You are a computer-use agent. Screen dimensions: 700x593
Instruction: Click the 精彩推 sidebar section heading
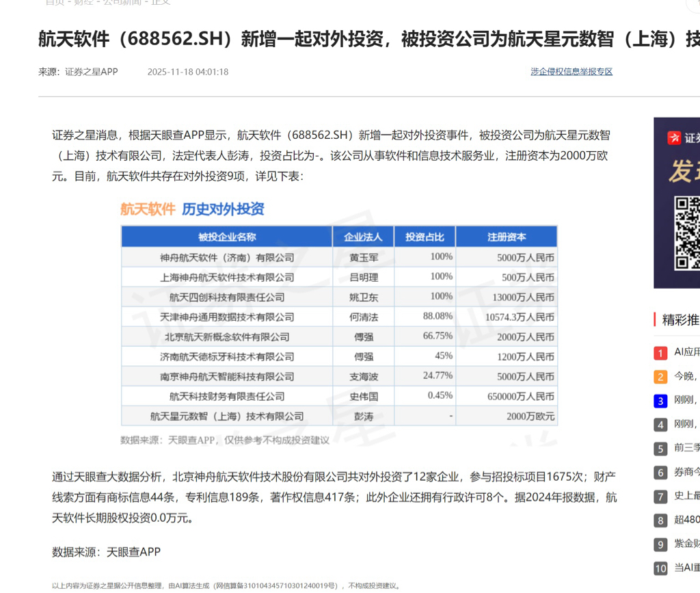[x=680, y=319]
